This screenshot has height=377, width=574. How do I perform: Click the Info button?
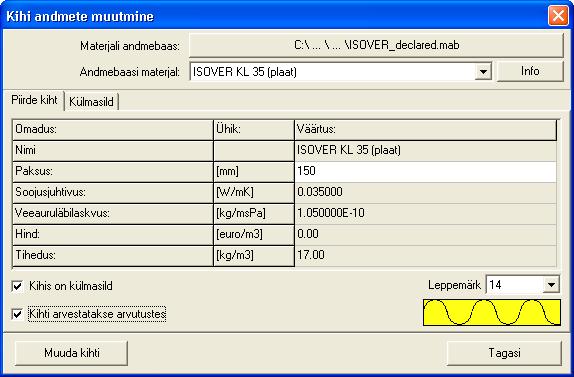click(x=530, y=71)
